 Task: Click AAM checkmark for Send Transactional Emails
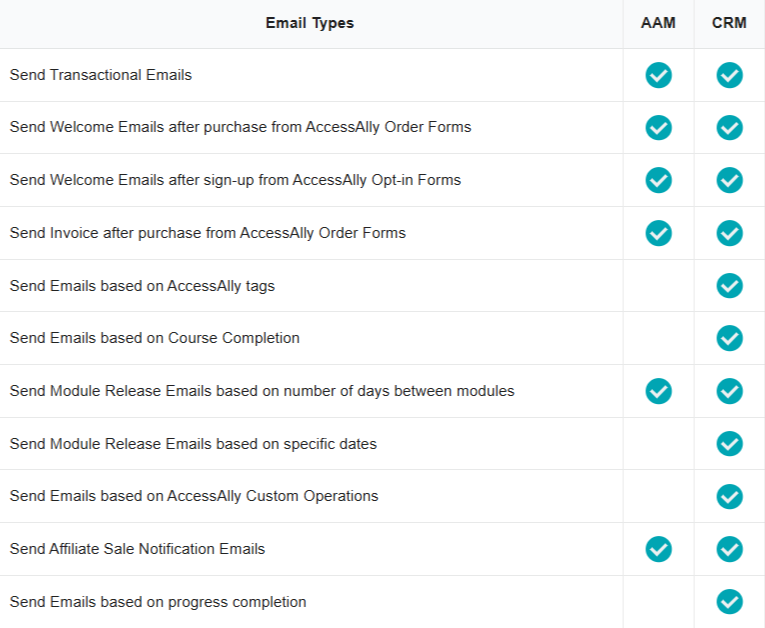[x=658, y=75]
